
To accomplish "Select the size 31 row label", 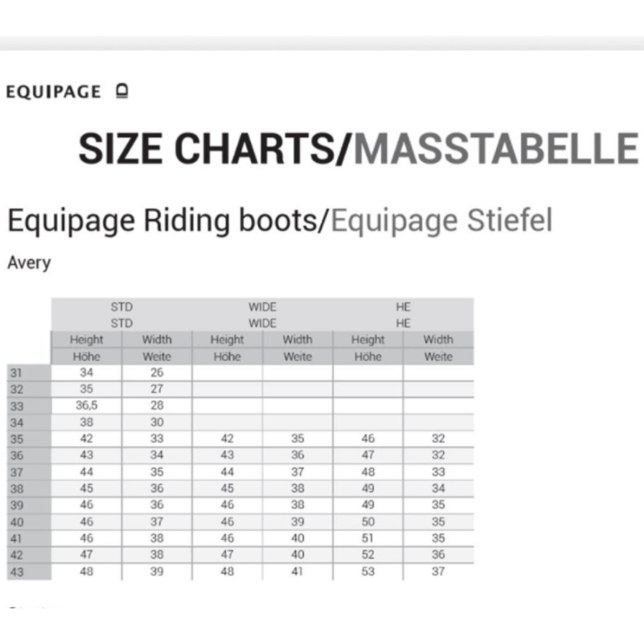I will pos(17,373).
